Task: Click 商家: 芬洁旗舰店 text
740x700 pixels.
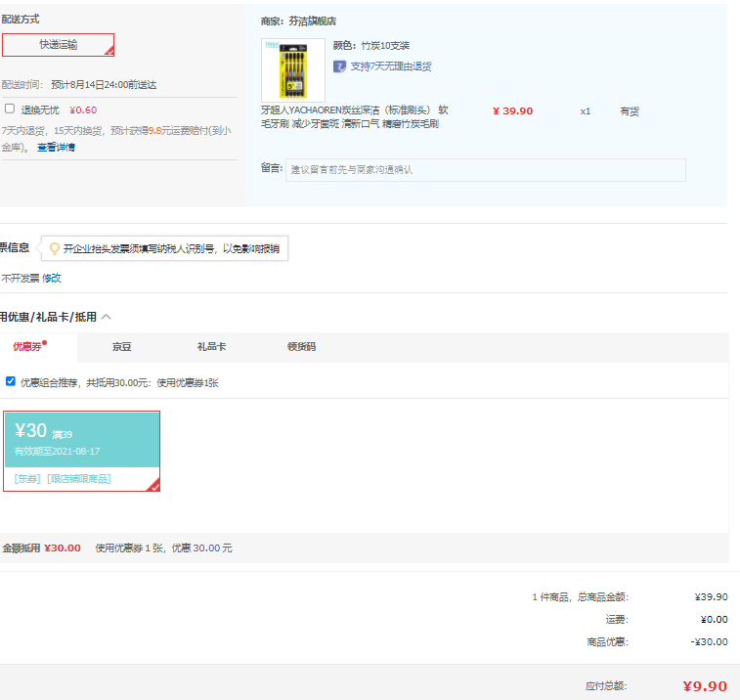Action: (x=299, y=22)
